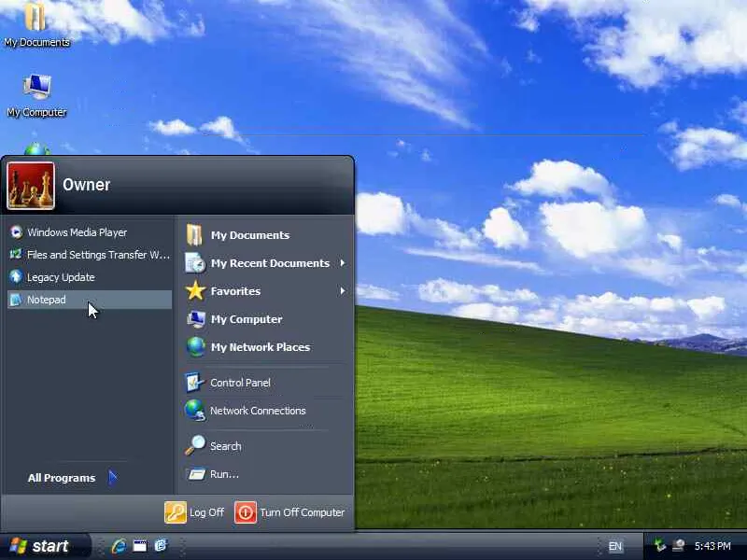Open the Run dialog
Viewport: 747px width, 560px height.
click(x=265, y=474)
